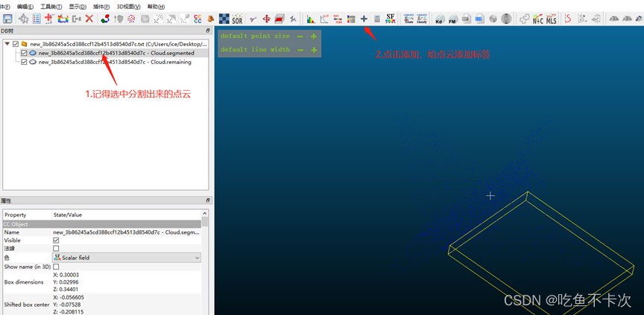
Task: Enable the 法線 normals checkbox
Action: pos(56,249)
